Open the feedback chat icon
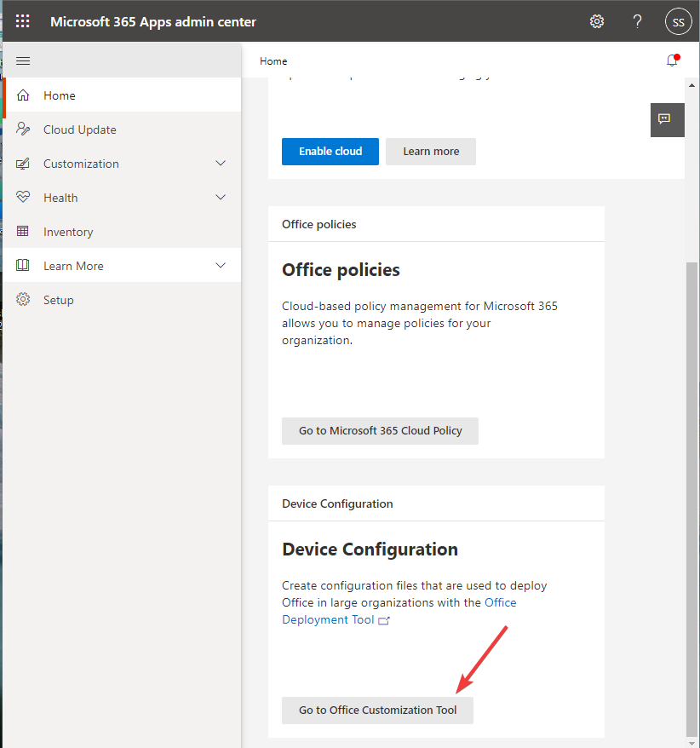This screenshot has height=748, width=700. click(665, 119)
